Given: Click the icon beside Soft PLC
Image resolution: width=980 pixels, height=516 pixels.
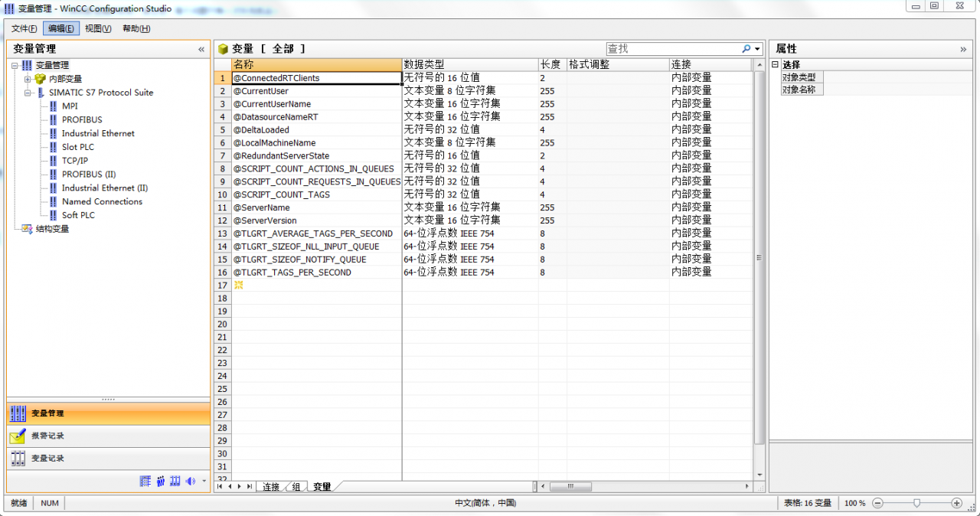Looking at the screenshot, I should click(53, 216).
